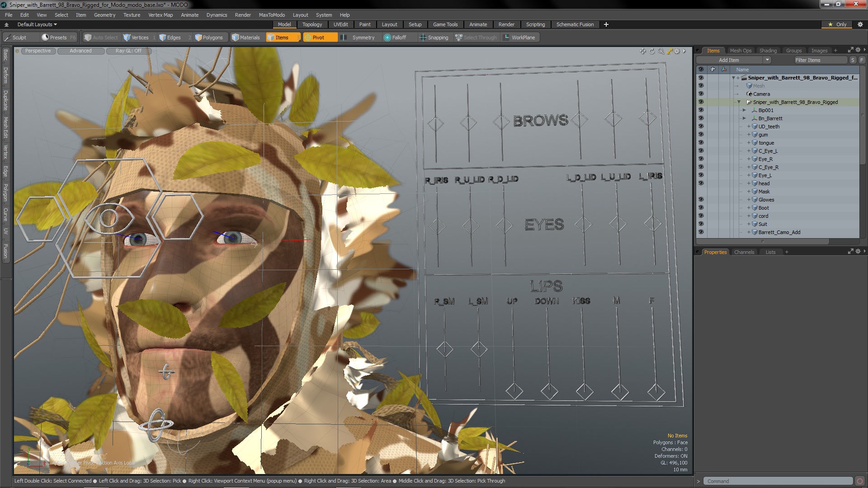The image size is (868, 488).
Task: Collapse the Sniper_with_Barrett_98_Bravo_Rigged group
Action: (x=739, y=102)
